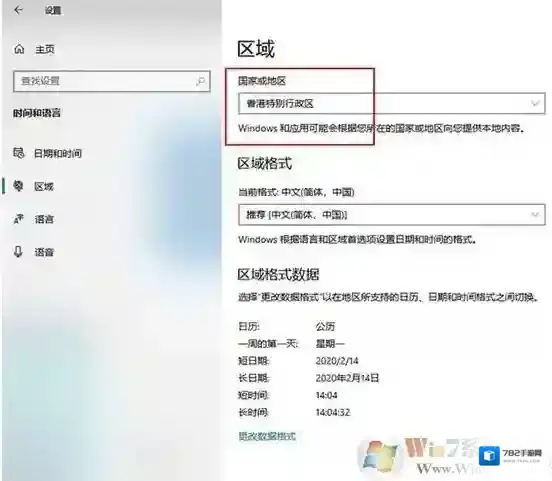
Task: Open the 区域格式 dropdown showing 推荐
Action: (x=392, y=214)
